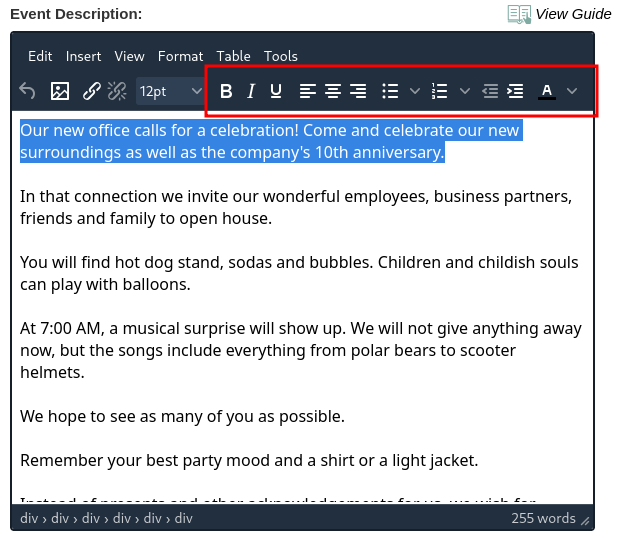Toggle Italic formatting
This screenshot has height=538, width=619.
(251, 91)
